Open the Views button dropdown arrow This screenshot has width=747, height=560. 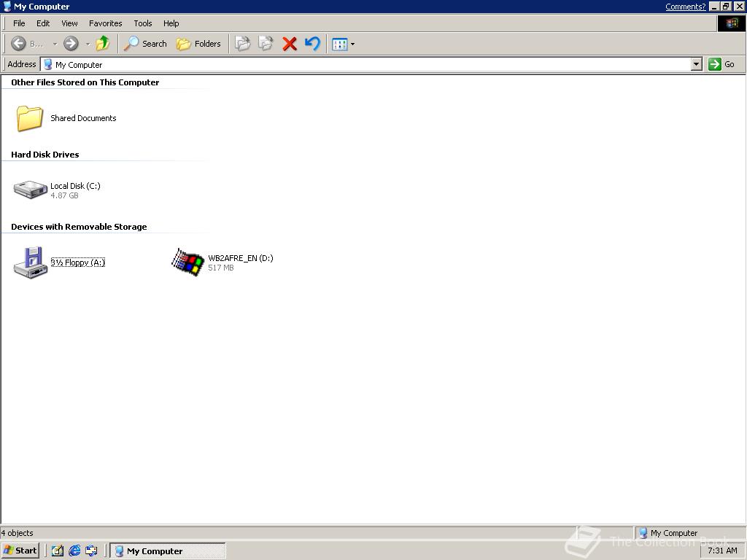click(352, 44)
